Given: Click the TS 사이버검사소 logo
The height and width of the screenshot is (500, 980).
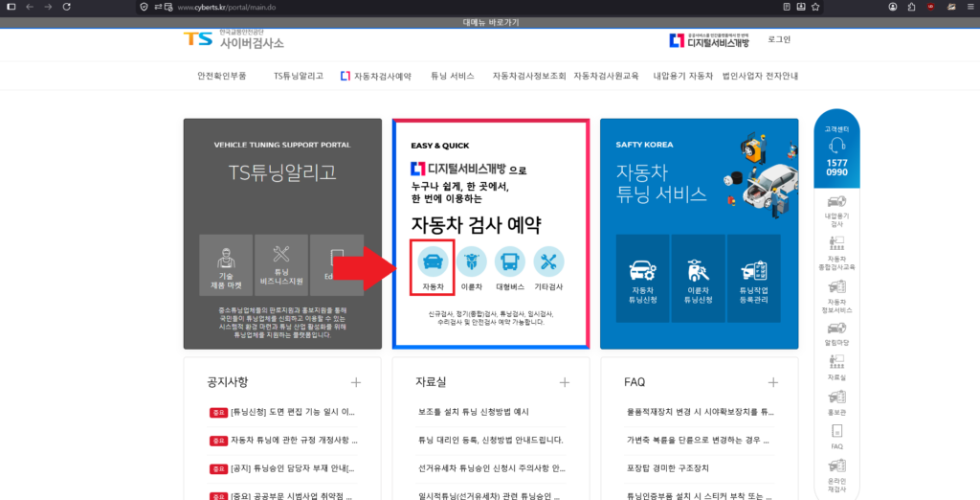Looking at the screenshot, I should click(234, 39).
